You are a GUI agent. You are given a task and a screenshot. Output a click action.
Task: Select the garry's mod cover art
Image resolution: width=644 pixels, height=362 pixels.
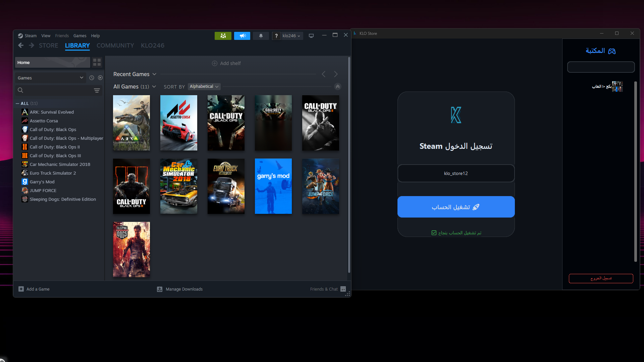coord(273,186)
